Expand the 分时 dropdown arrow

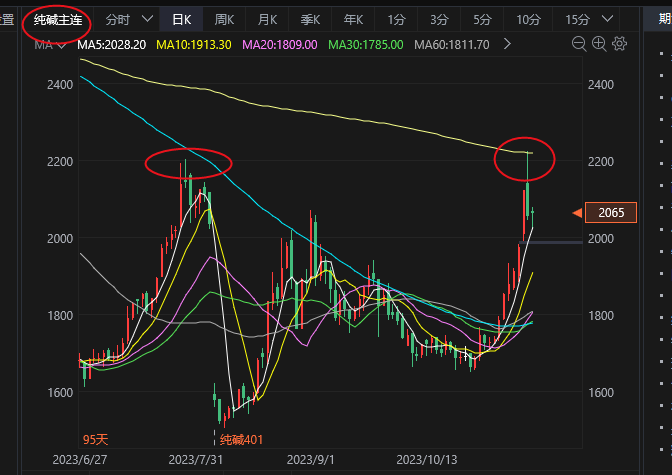point(148,19)
